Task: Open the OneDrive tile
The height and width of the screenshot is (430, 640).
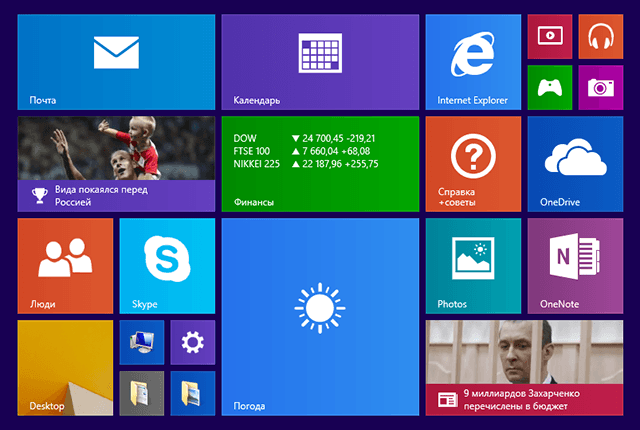Action: (x=575, y=164)
